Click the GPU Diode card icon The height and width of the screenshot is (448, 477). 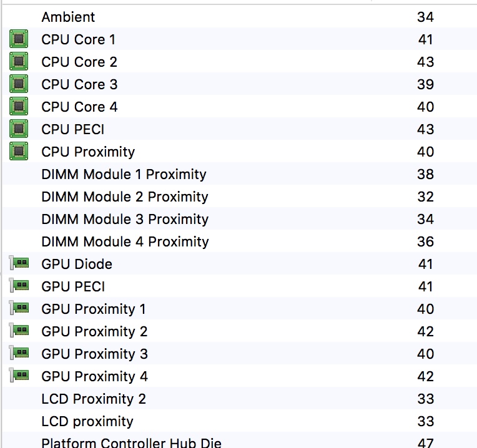pyautogui.click(x=19, y=263)
